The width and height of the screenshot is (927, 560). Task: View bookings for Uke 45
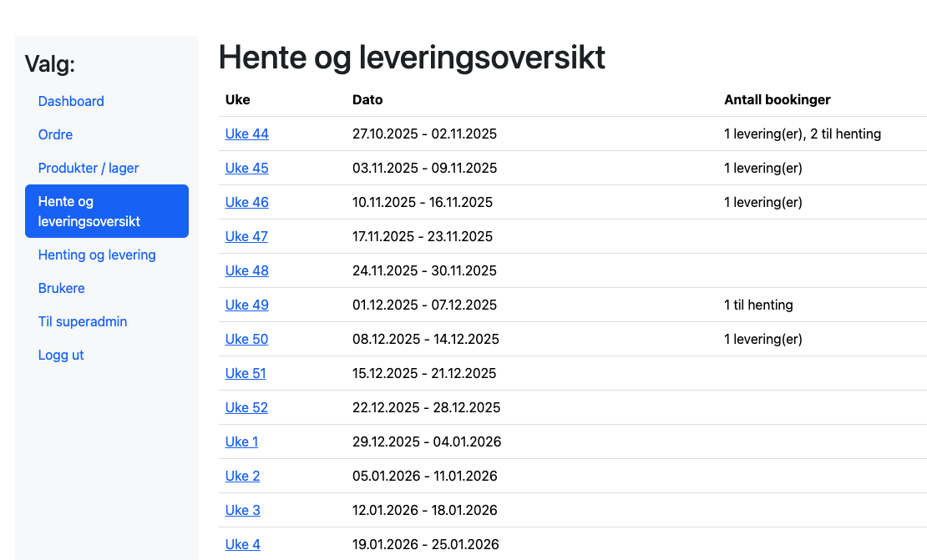(x=246, y=168)
